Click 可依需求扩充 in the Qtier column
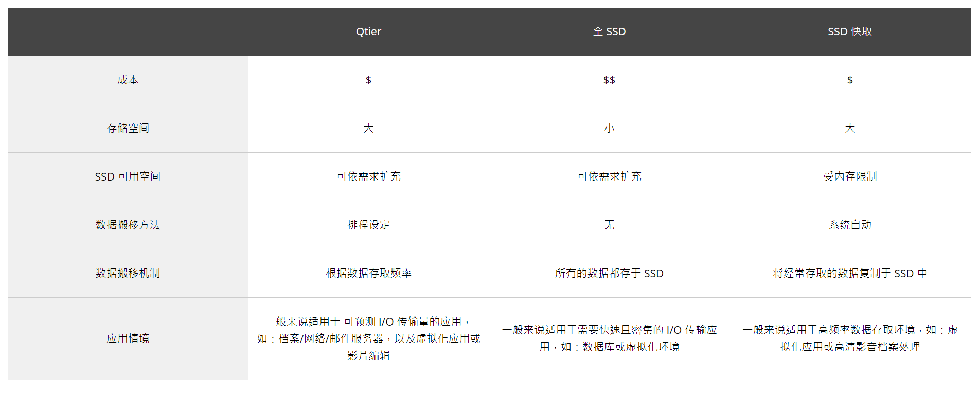This screenshot has height=394, width=980. (x=368, y=176)
